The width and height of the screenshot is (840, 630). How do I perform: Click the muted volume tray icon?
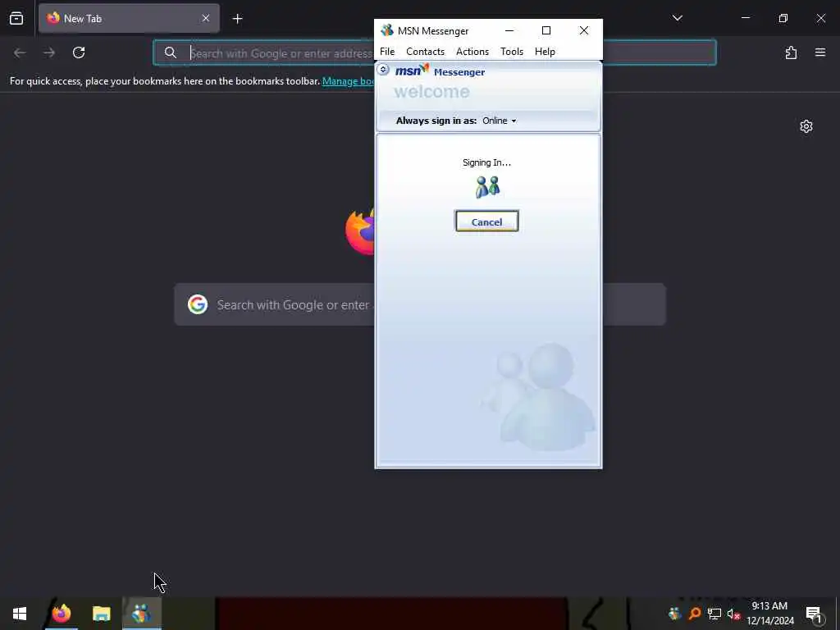coord(733,614)
